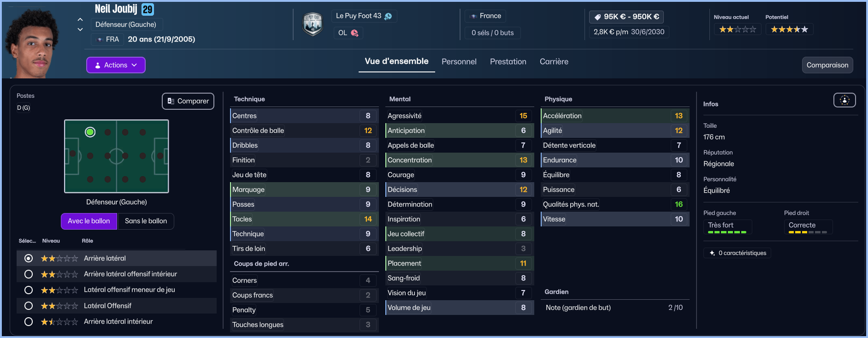Go to previous player with up chevron
Viewport: 868px width, 338px height.
click(x=80, y=19)
